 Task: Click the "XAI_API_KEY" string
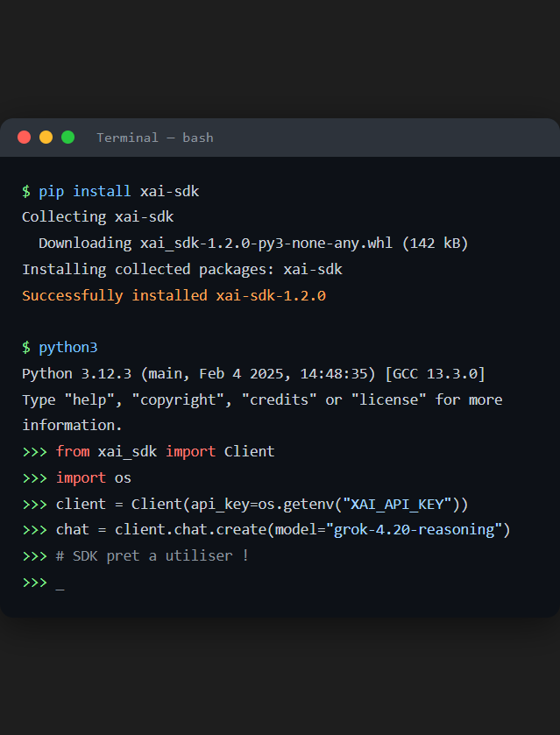click(397, 504)
